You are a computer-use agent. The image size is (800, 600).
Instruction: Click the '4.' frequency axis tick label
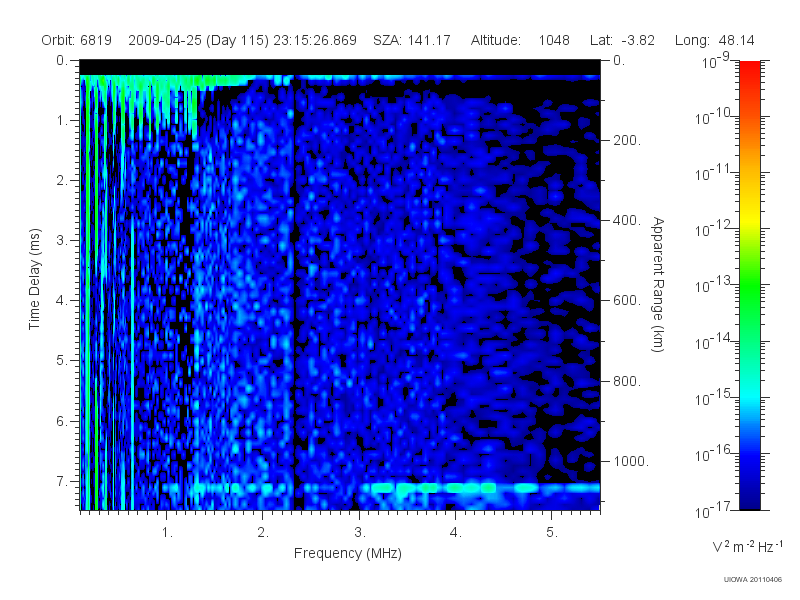[x=456, y=533]
